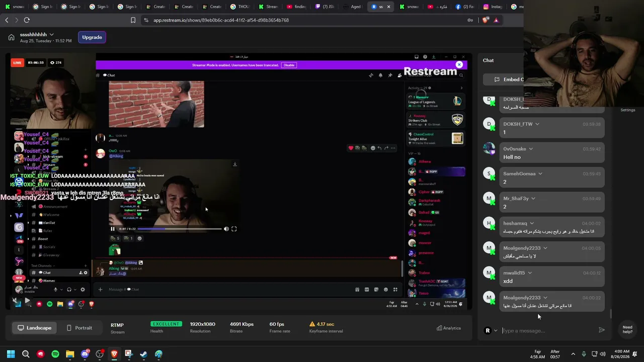Open the red taskbar app after search
The image size is (644, 362).
pos(41,354)
